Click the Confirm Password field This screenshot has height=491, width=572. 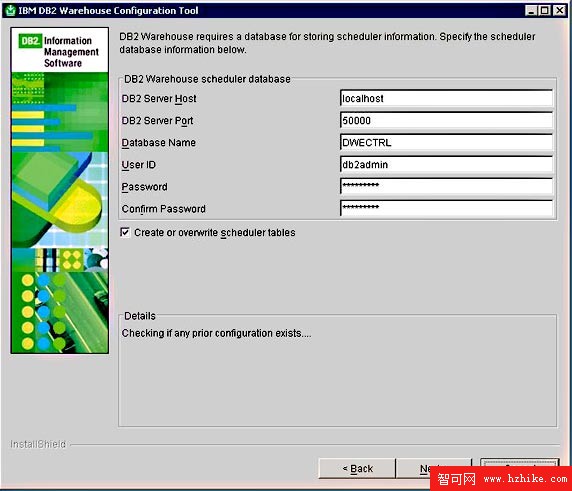click(447, 208)
